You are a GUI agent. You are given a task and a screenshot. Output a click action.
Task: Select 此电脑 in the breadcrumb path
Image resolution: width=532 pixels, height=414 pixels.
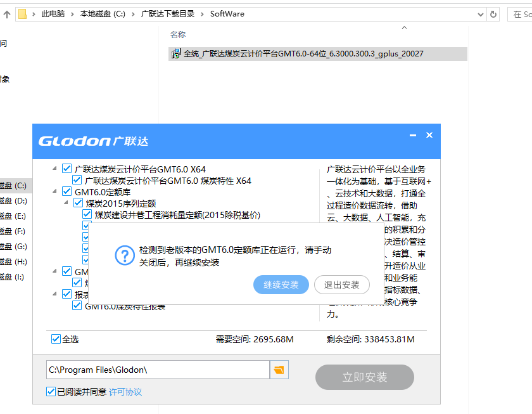tap(53, 14)
